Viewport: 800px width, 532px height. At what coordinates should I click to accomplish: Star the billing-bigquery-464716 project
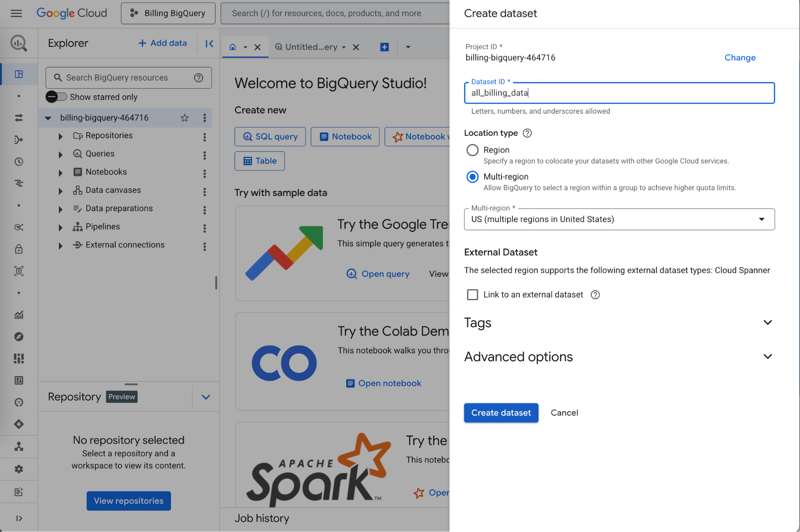[184, 118]
